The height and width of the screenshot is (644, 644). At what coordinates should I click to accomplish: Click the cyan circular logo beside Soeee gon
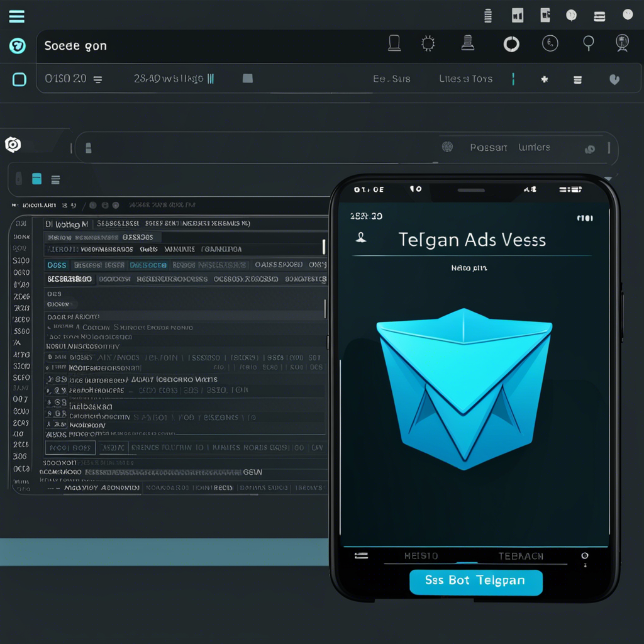[x=18, y=46]
